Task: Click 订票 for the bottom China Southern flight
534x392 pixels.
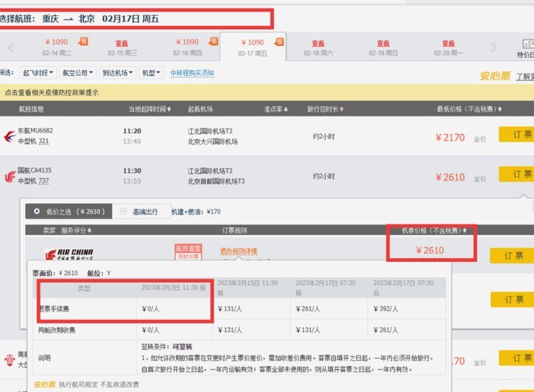Action: click(x=516, y=358)
